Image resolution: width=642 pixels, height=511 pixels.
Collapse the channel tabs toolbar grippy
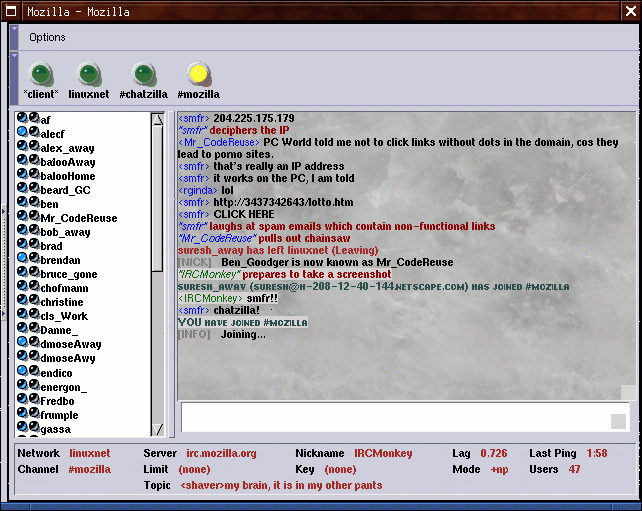pos(14,78)
